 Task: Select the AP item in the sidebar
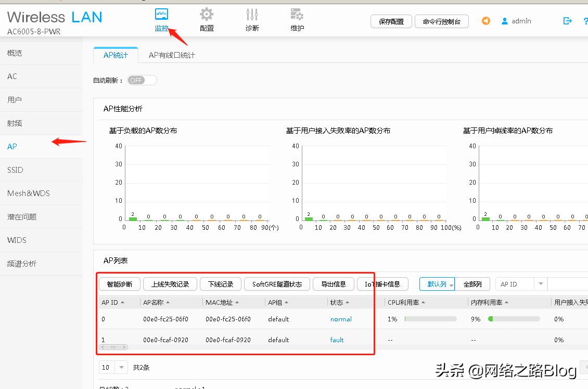click(12, 146)
